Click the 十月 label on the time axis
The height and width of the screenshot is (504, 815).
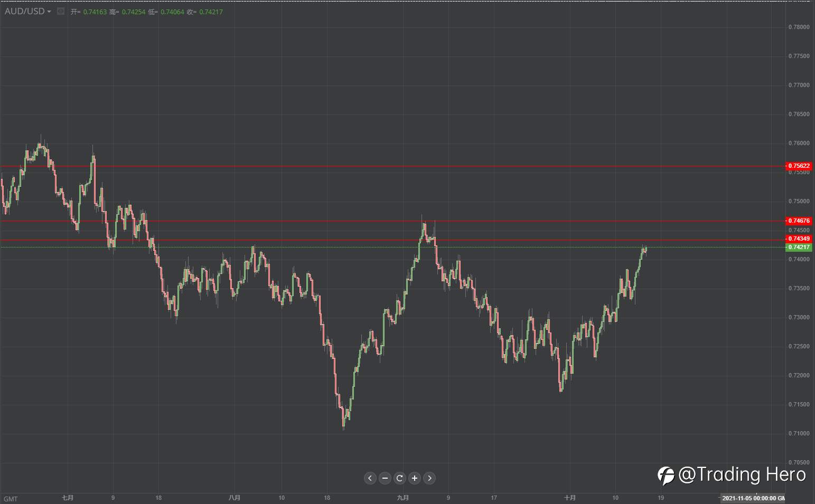(x=570, y=498)
